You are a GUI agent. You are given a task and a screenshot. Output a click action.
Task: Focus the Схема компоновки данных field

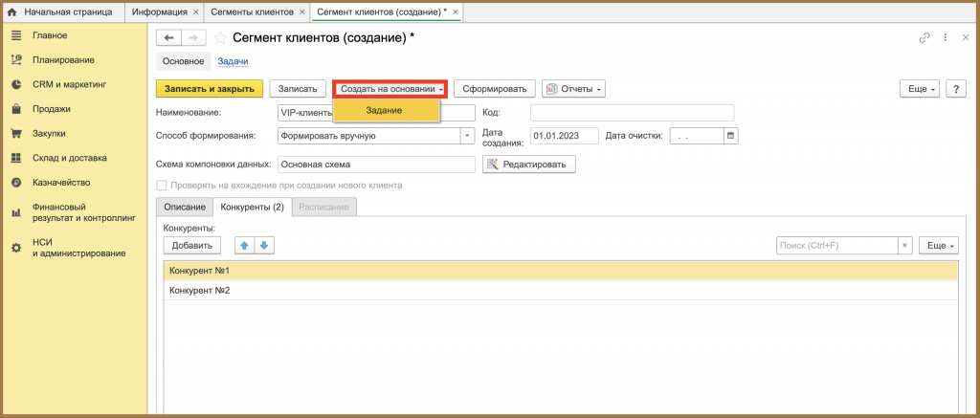click(375, 165)
